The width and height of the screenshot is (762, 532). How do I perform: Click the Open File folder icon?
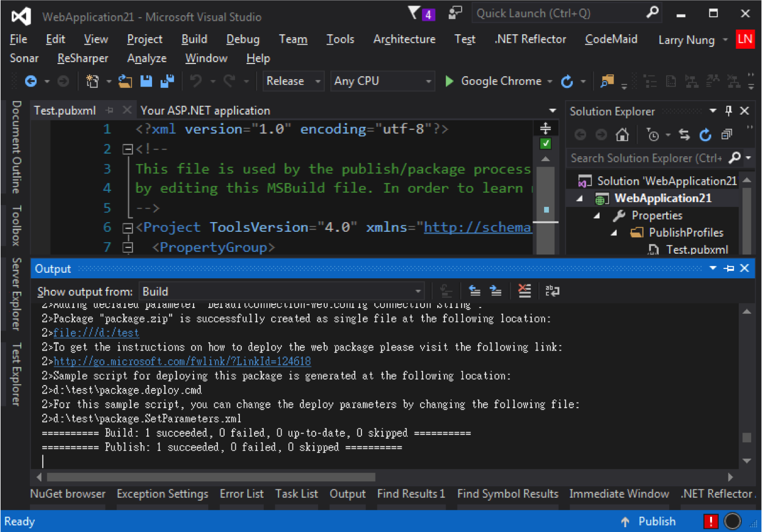click(125, 81)
